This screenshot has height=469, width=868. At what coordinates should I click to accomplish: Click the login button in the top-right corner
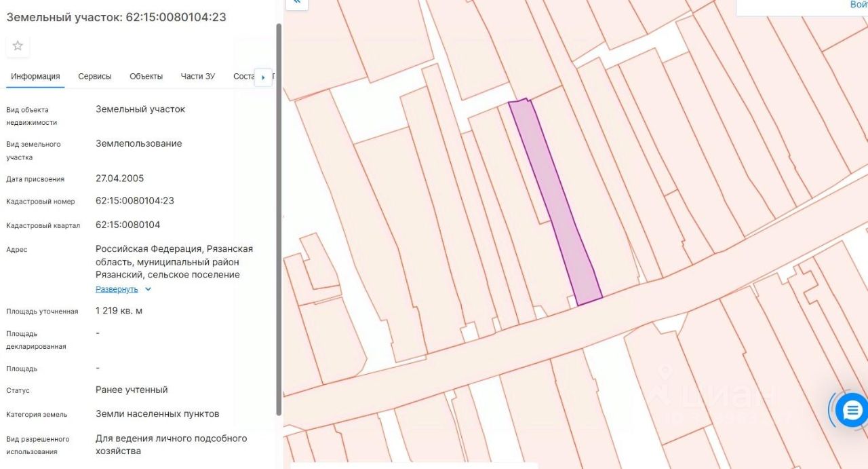pos(858,5)
